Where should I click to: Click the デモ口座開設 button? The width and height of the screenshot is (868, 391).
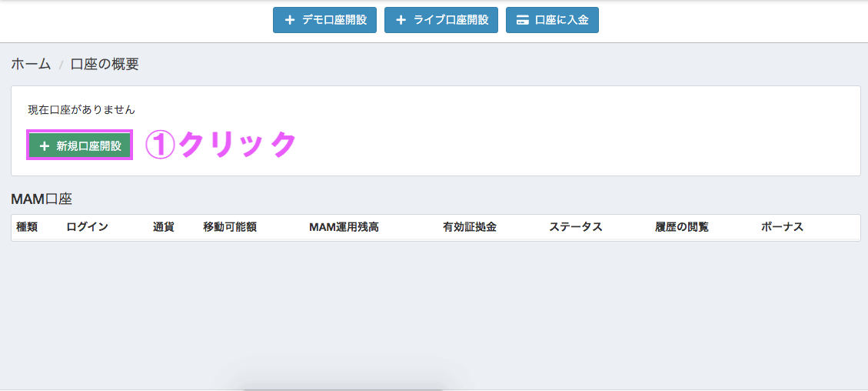[x=324, y=20]
